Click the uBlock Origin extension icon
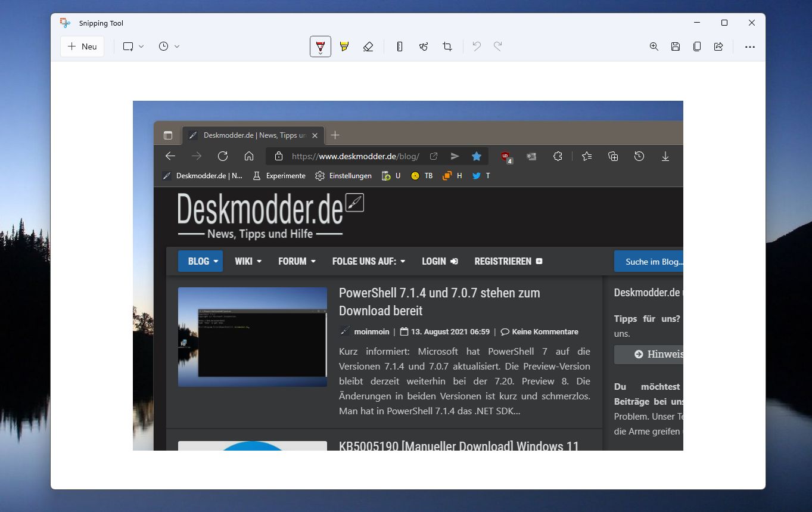 pyautogui.click(x=506, y=157)
